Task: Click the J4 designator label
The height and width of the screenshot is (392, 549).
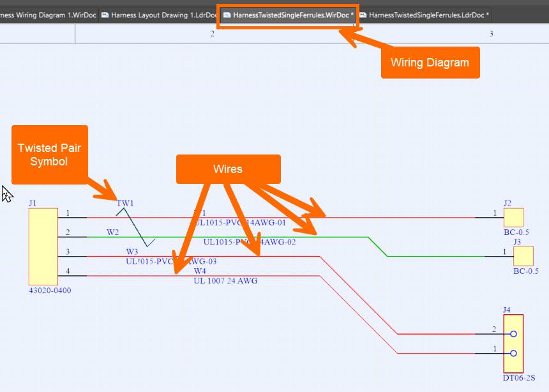Action: point(507,310)
